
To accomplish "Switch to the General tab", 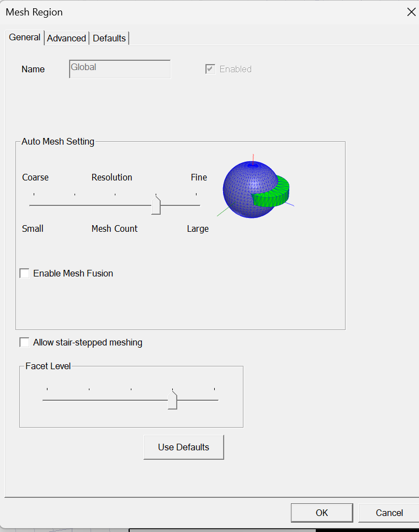I will 25,38.
